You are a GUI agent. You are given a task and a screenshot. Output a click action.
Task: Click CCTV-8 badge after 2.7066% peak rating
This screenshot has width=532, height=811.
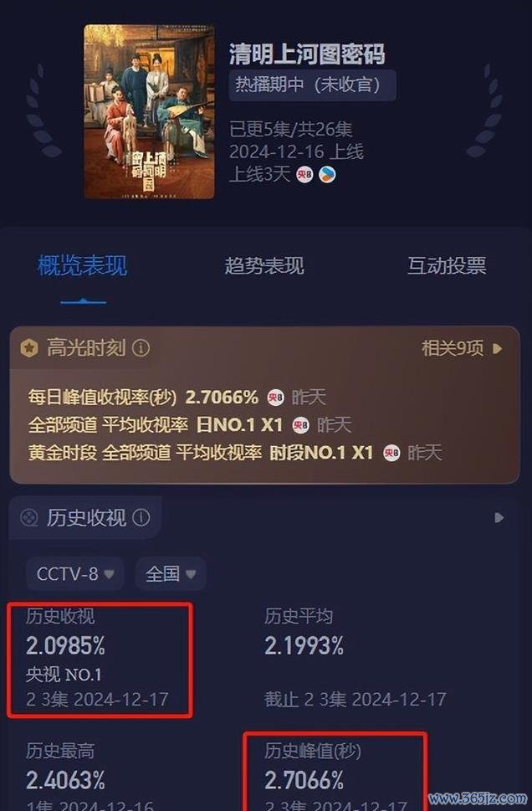[275, 398]
